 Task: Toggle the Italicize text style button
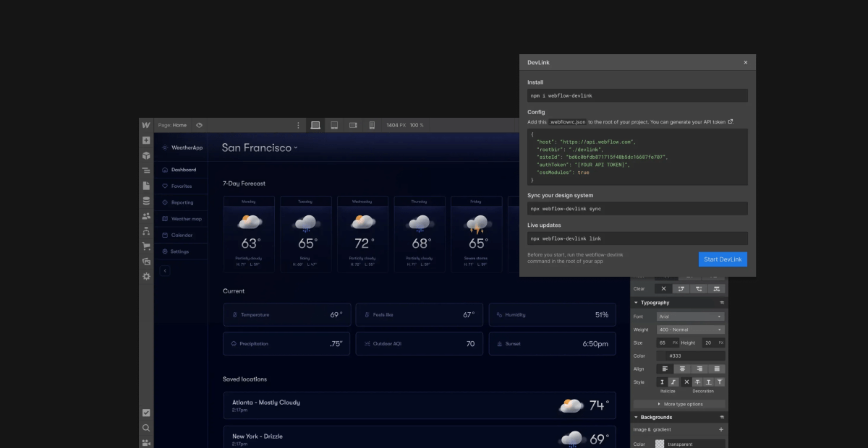coord(673,382)
